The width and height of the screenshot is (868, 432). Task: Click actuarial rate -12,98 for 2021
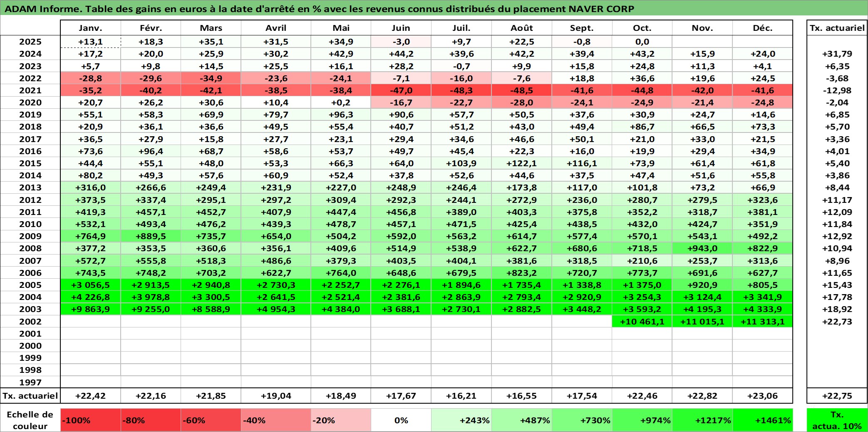(x=837, y=90)
